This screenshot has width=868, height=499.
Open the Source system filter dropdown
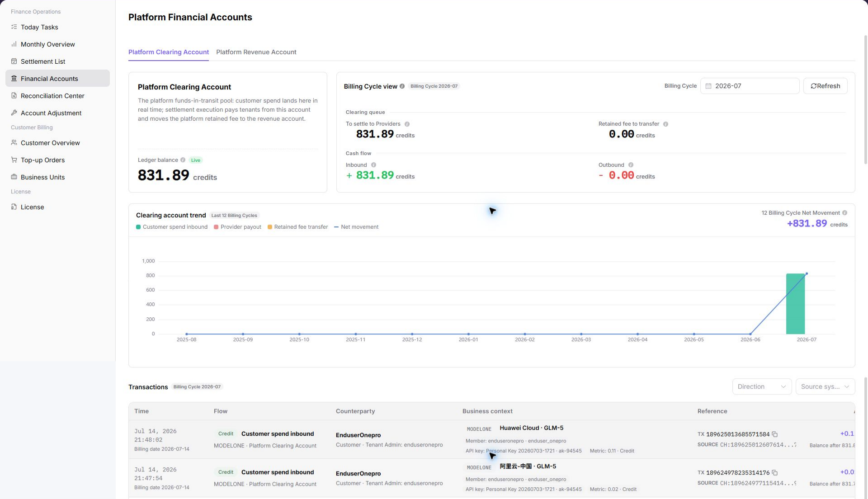pyautogui.click(x=825, y=386)
